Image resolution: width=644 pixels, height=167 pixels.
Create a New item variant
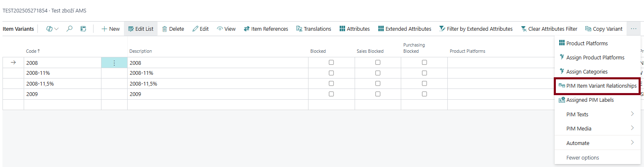pos(111,29)
